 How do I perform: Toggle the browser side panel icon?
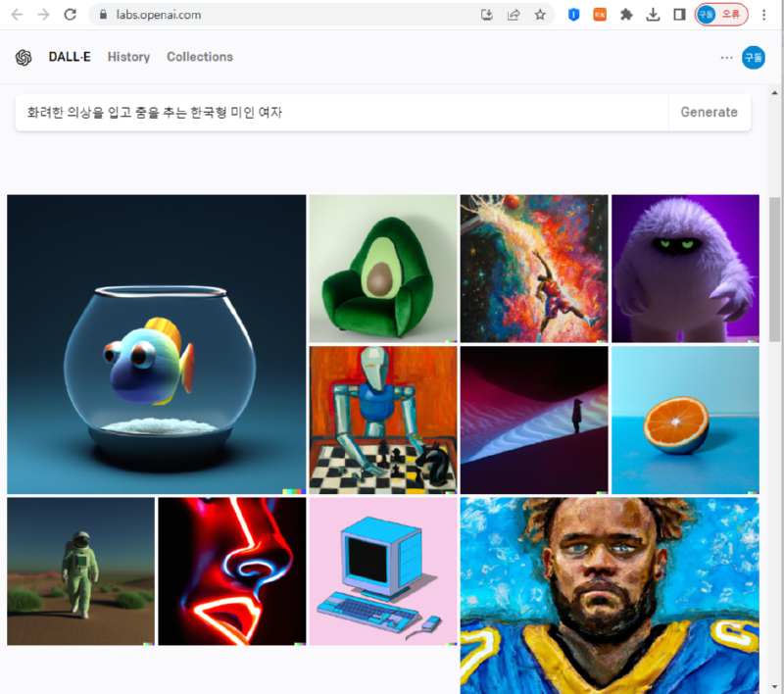(x=679, y=15)
